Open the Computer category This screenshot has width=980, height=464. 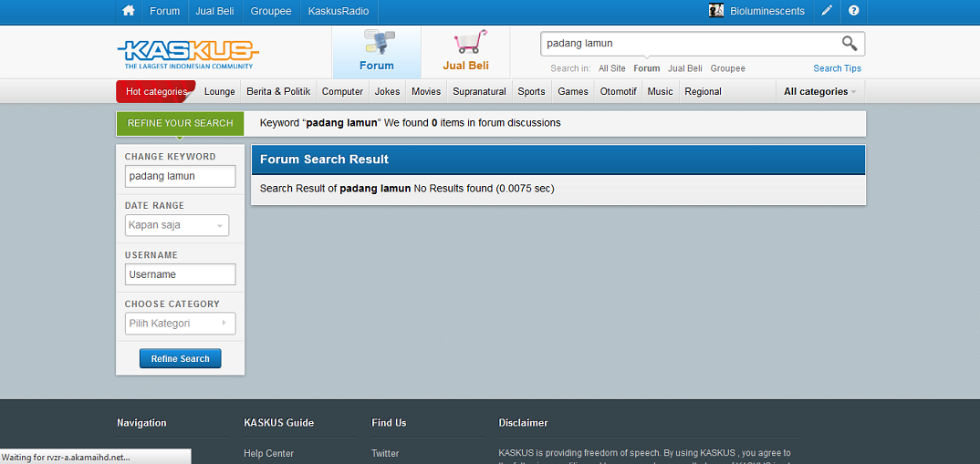(342, 92)
